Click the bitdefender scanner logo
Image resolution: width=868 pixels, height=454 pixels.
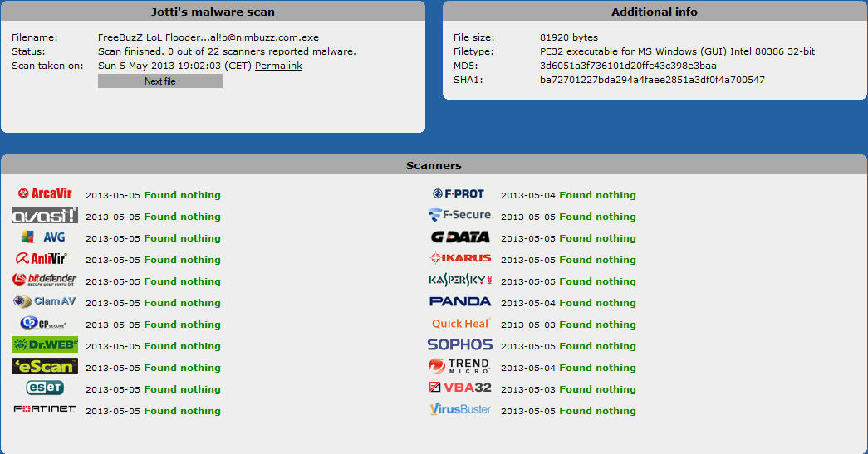tap(44, 280)
